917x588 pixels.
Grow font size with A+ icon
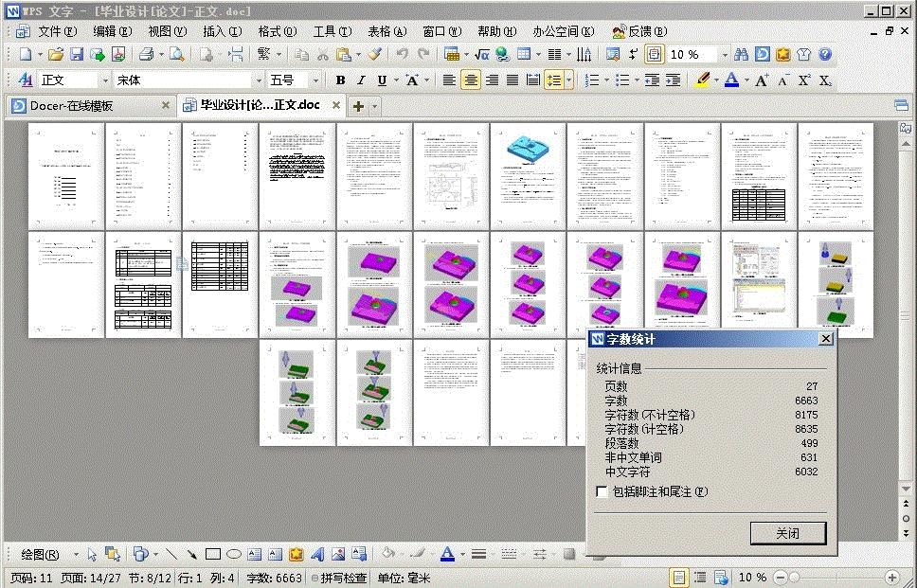762,80
